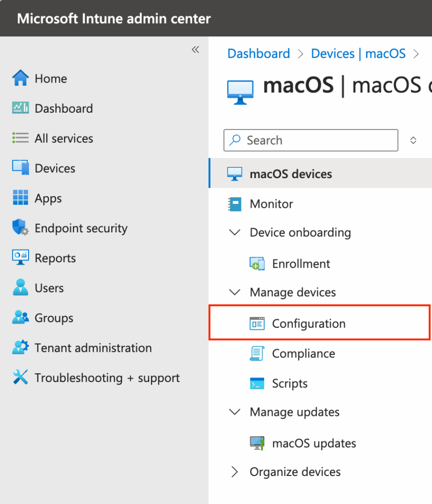Click the Home house icon
This screenshot has height=504, width=432.
20,78
